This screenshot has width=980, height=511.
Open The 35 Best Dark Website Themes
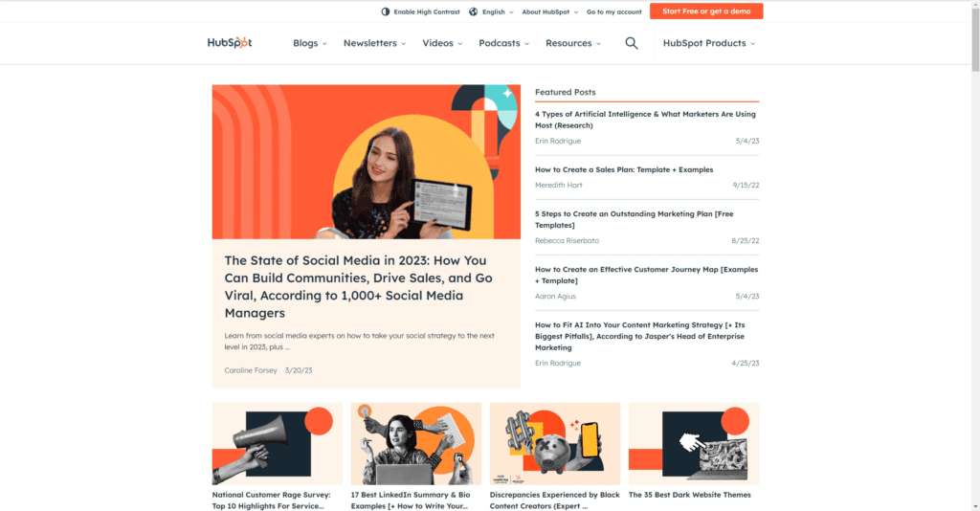click(x=690, y=495)
